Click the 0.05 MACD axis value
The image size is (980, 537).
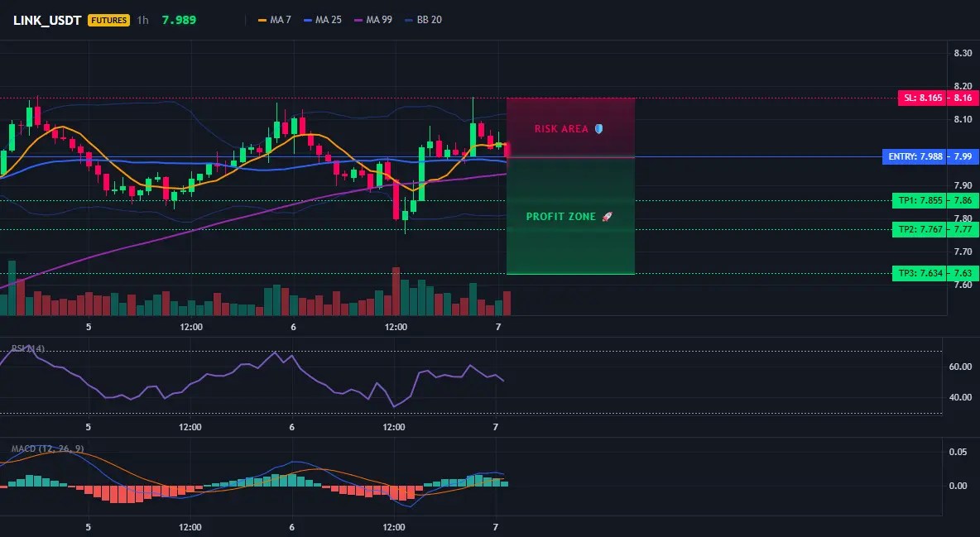[958, 452]
